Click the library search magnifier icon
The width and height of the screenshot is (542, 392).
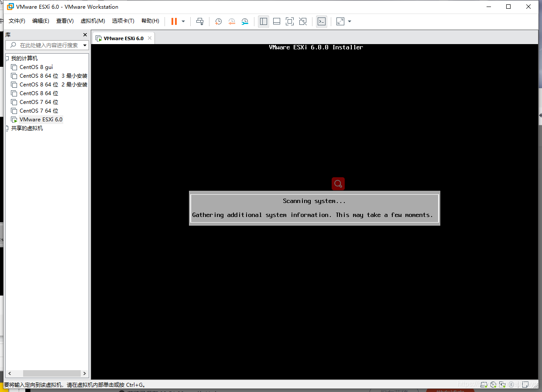12,45
